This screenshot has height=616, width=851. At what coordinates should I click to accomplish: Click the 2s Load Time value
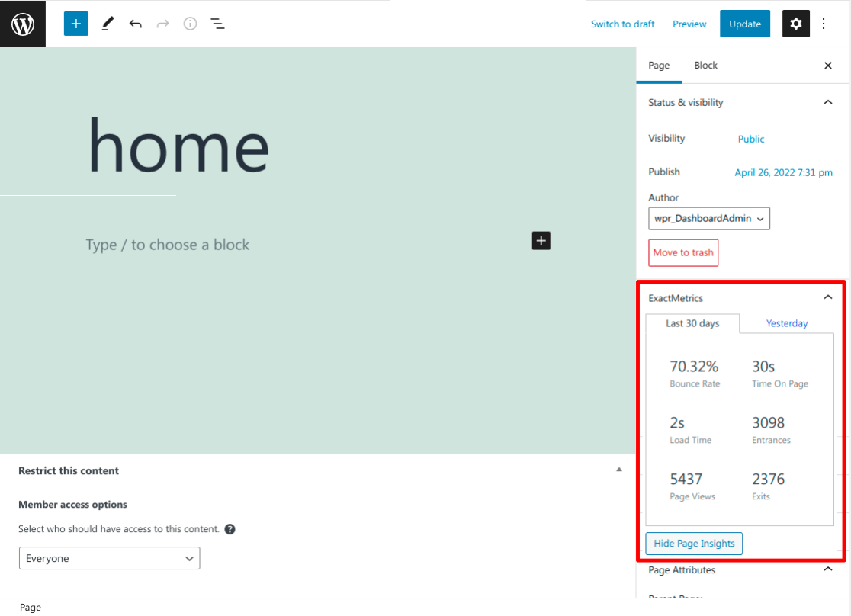point(677,423)
